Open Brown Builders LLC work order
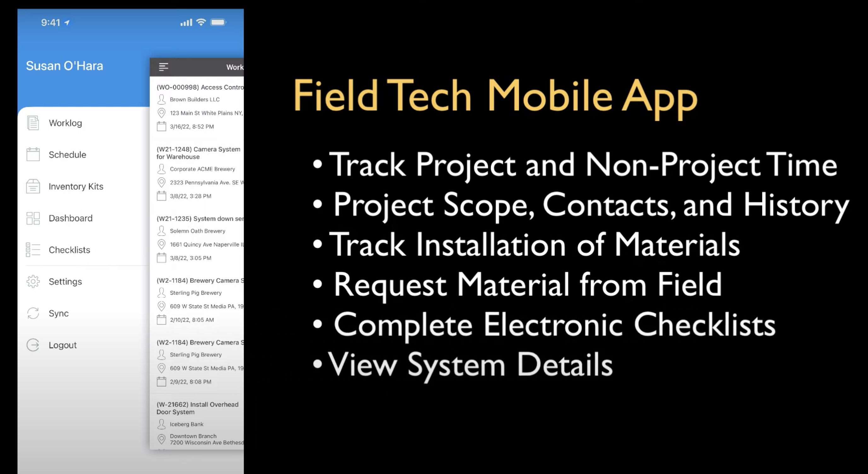Screen dimensions: 868x474 click(199, 107)
